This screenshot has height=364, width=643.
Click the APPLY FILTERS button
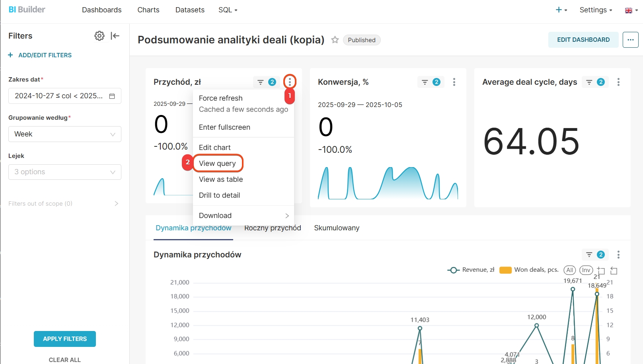(65, 339)
